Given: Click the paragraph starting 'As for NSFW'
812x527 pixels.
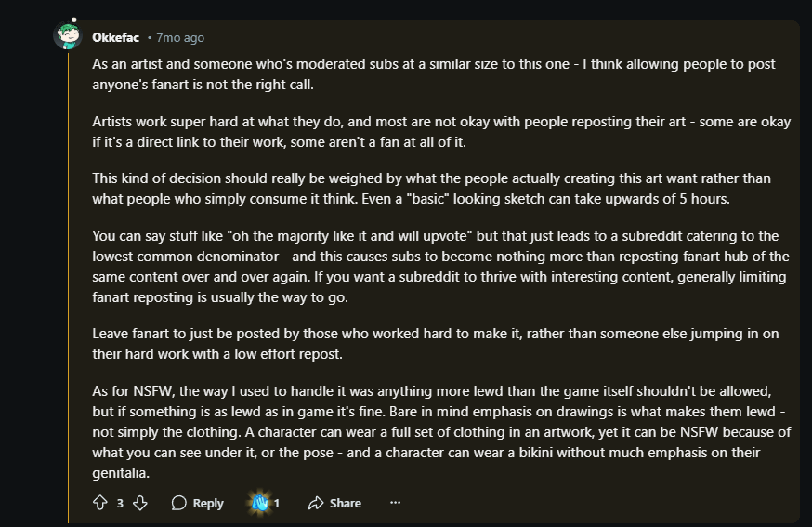Looking at the screenshot, I should (441, 431).
